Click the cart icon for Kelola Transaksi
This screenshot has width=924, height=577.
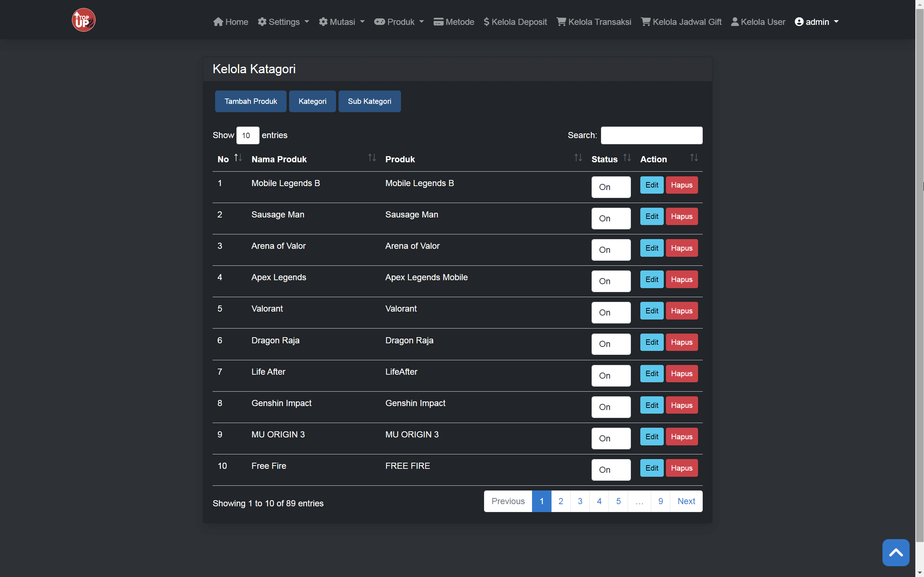tap(561, 22)
